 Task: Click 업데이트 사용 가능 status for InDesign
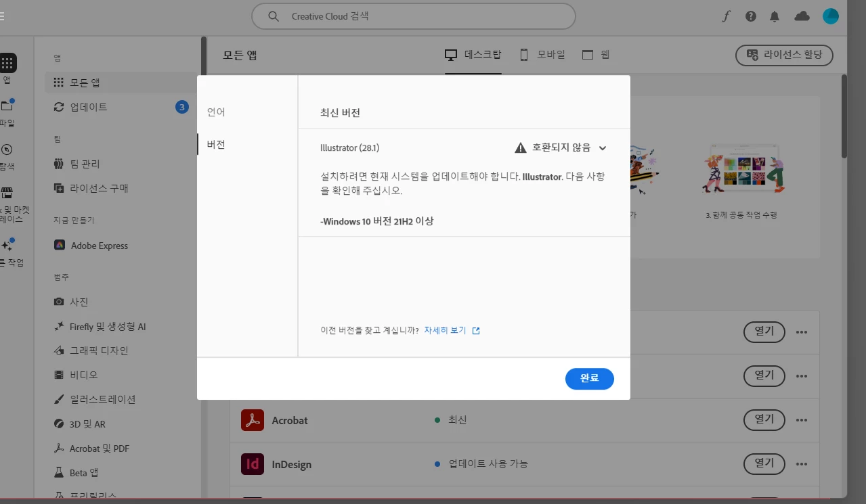(481, 464)
